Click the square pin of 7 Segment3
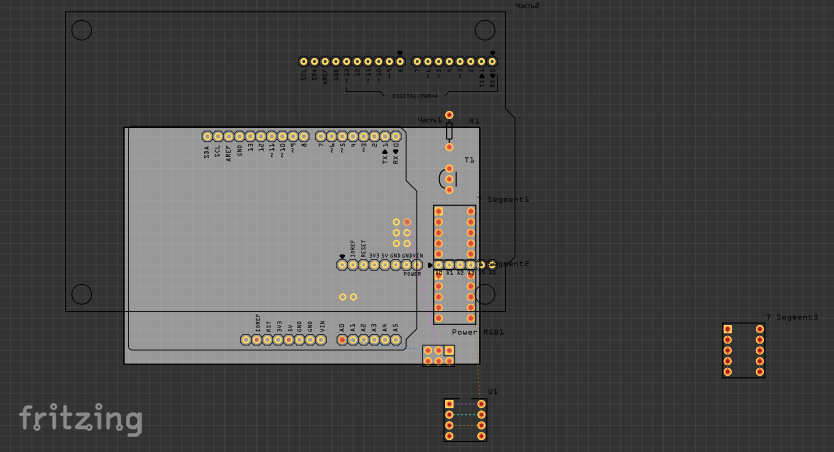Viewport: 834px width, 452px height. [x=728, y=329]
